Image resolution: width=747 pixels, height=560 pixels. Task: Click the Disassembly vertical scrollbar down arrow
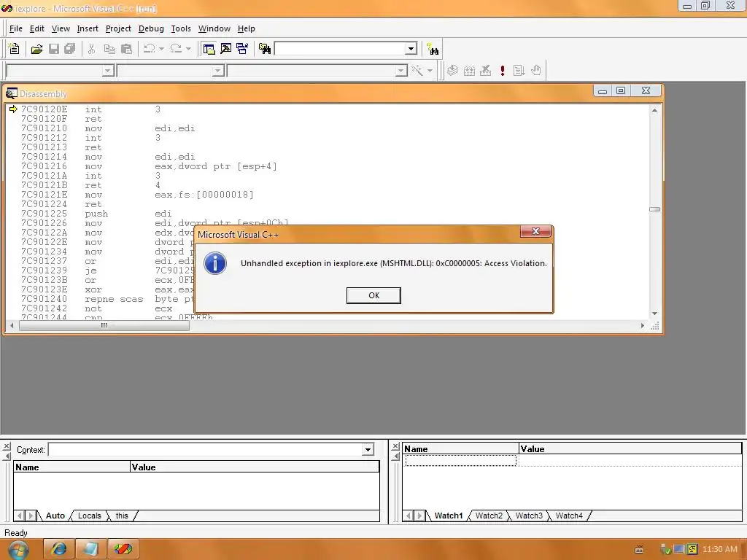654,314
